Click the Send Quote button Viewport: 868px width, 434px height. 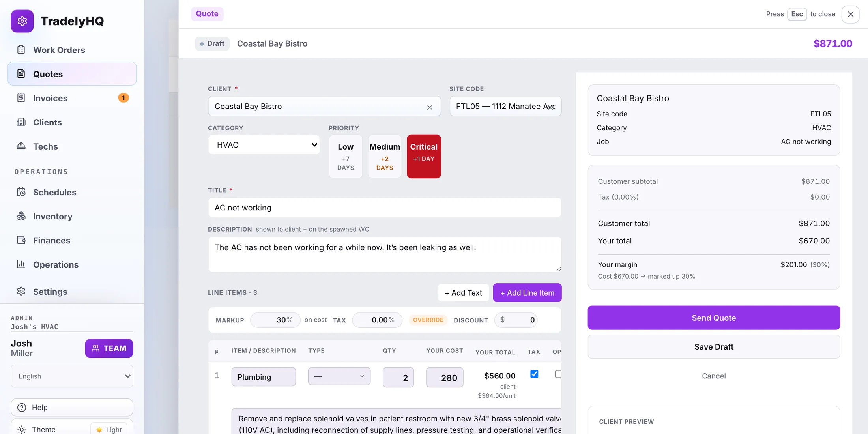(x=714, y=318)
